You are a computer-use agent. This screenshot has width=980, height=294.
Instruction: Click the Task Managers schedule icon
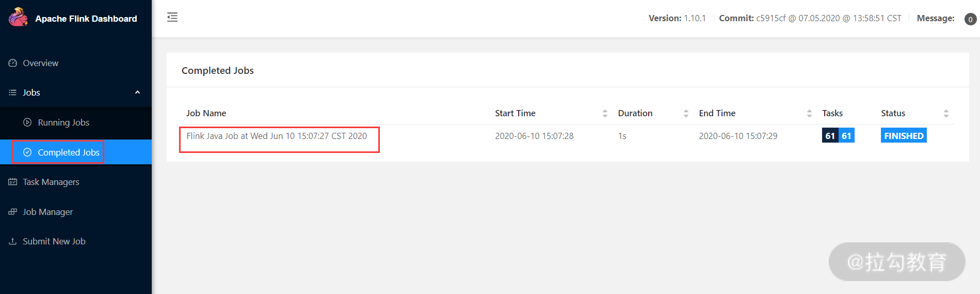coord(13,182)
